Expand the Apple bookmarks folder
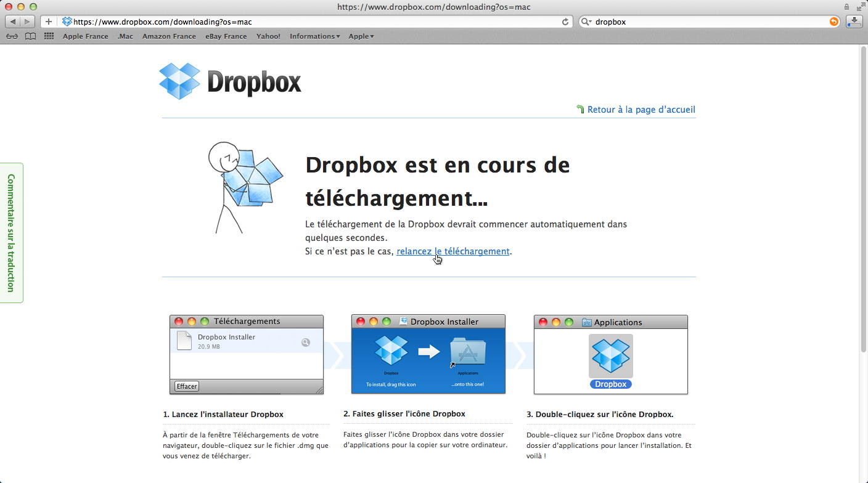Viewport: 868px width, 483px height. pos(361,36)
